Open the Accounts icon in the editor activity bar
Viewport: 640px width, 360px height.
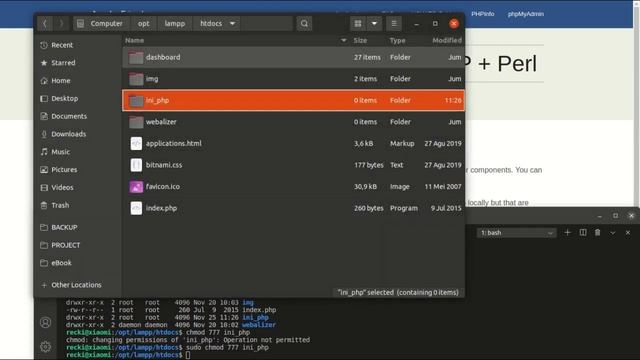click(45, 322)
